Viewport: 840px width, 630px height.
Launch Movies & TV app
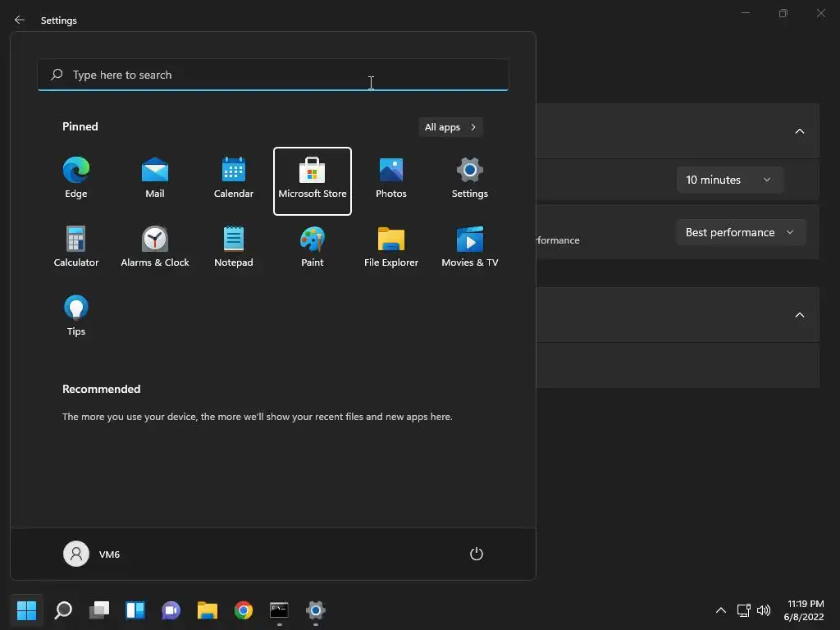470,248
